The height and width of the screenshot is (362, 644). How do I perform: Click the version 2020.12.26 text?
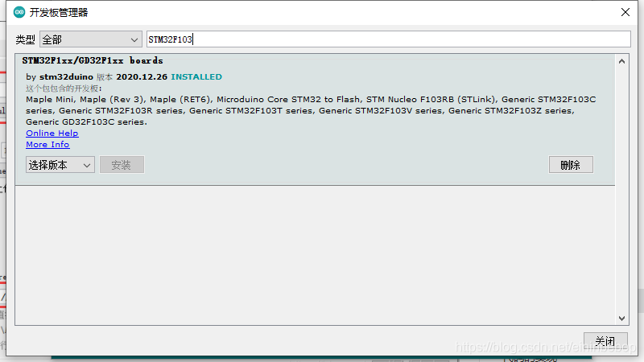click(x=142, y=76)
